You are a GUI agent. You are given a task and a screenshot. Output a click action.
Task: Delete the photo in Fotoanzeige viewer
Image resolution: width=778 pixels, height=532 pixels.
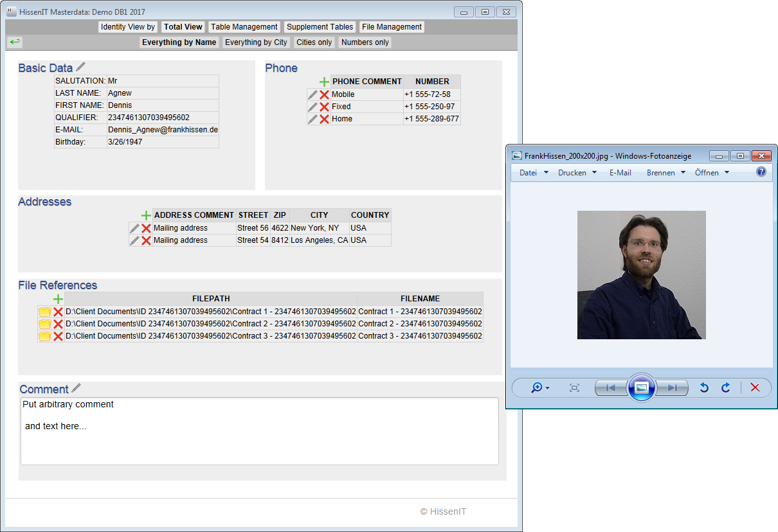(755, 387)
